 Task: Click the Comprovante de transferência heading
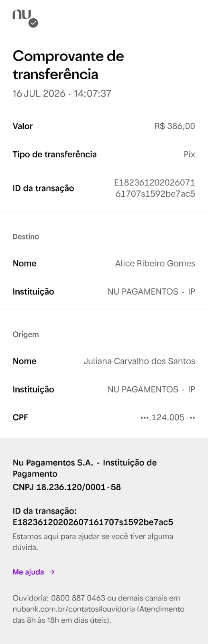click(68, 65)
